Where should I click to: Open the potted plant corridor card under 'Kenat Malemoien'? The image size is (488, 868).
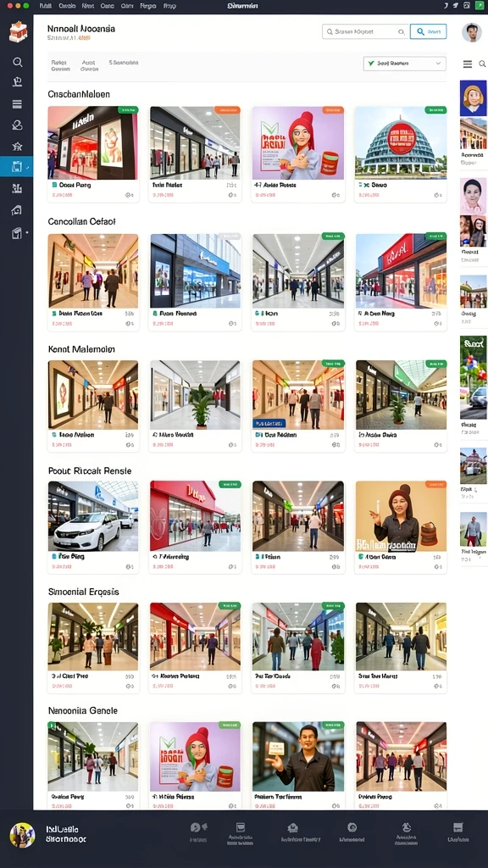point(196,406)
